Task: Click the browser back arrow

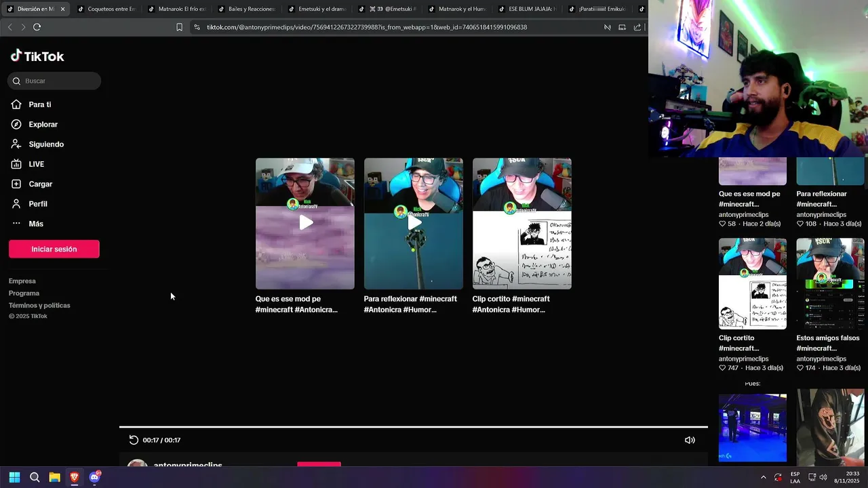Action: (x=9, y=27)
